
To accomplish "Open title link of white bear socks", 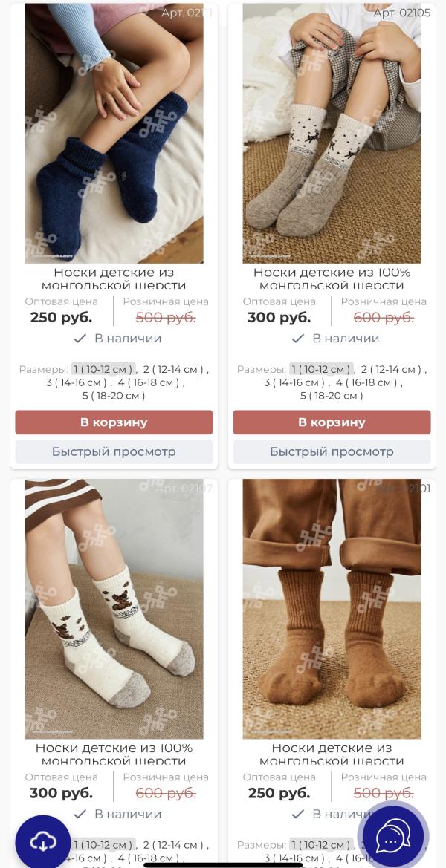I will (114, 754).
